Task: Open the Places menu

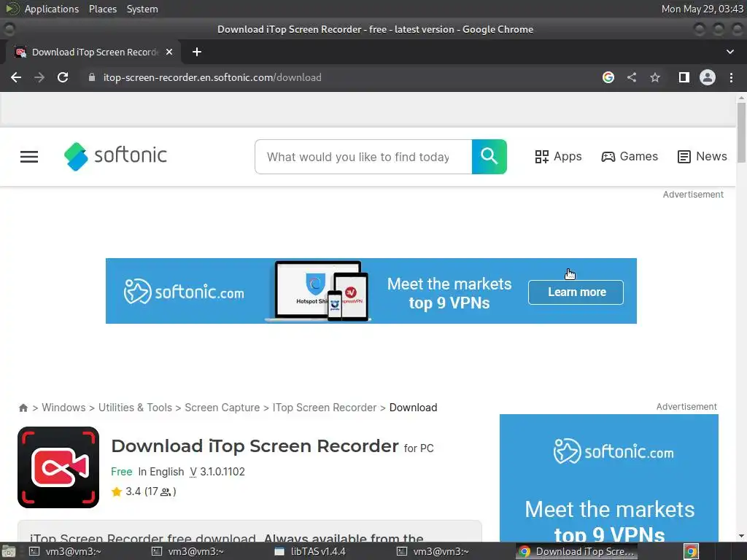Action: (x=102, y=9)
